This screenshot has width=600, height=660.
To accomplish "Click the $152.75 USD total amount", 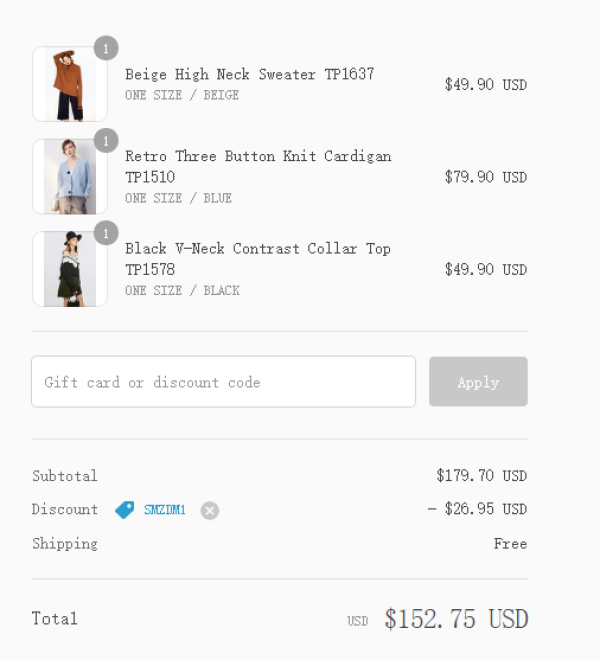I will pyautogui.click(x=456, y=619).
